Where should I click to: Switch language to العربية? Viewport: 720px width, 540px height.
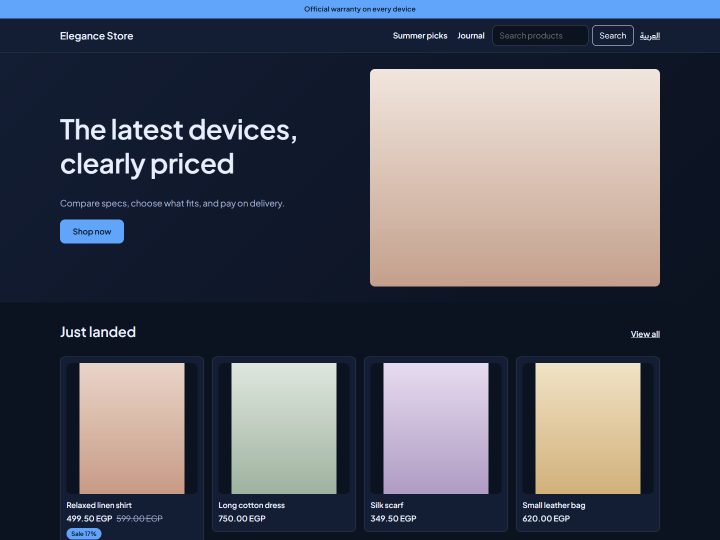[x=650, y=36]
